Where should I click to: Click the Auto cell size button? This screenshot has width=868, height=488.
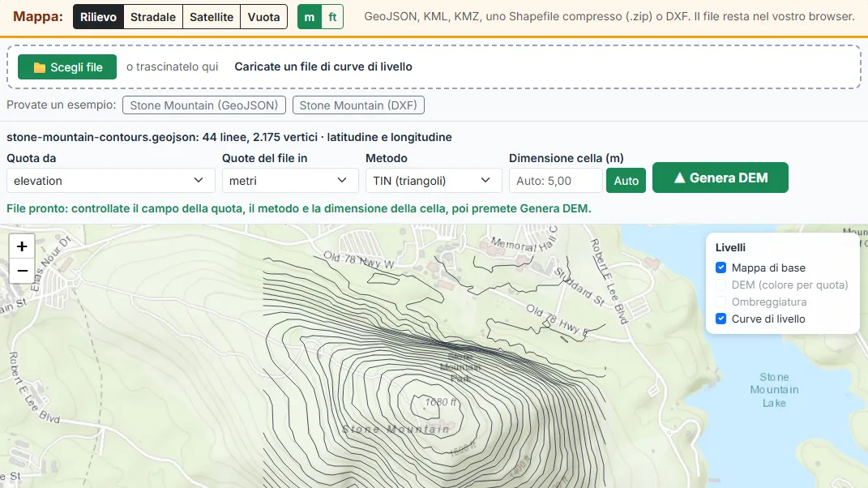point(626,181)
